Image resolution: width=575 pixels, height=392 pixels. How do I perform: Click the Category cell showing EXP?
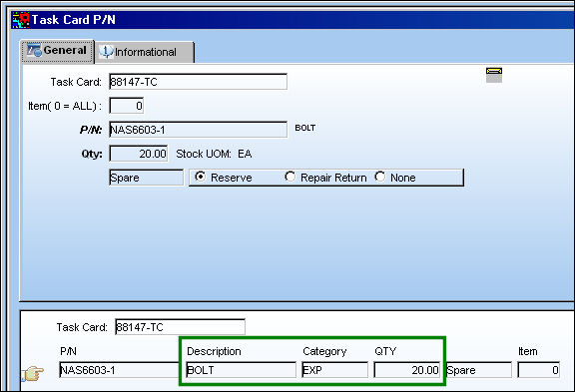click(x=334, y=370)
